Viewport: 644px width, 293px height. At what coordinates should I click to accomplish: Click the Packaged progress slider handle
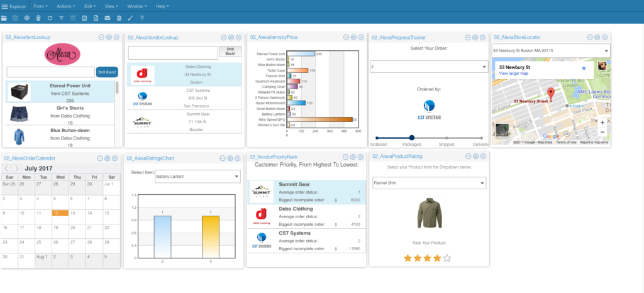412,138
